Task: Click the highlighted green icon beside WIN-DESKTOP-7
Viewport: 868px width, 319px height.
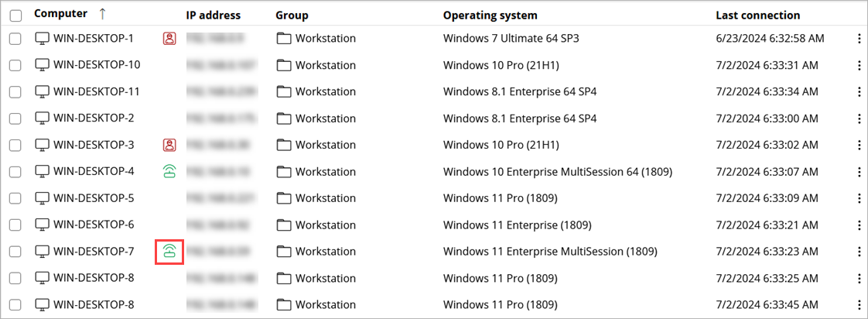Action: 169,251
